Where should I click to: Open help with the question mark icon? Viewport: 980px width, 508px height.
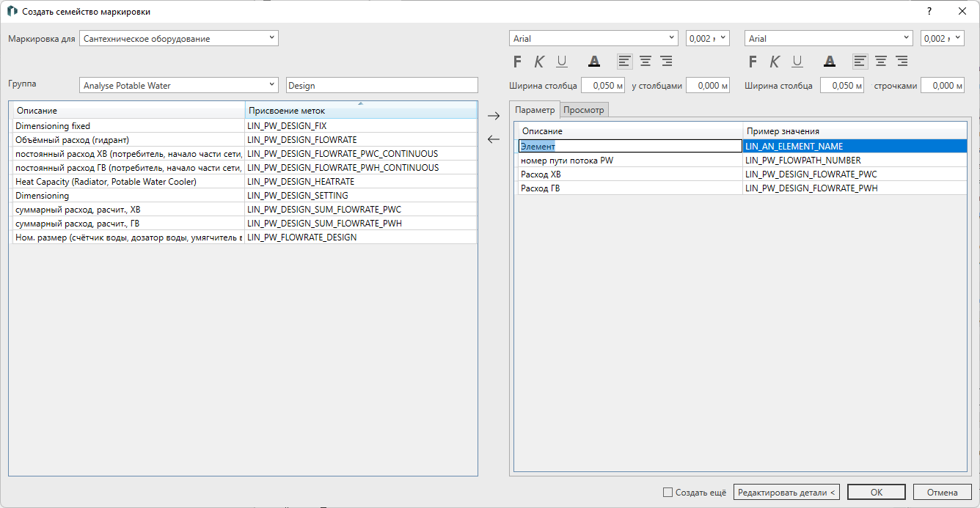pos(929,12)
